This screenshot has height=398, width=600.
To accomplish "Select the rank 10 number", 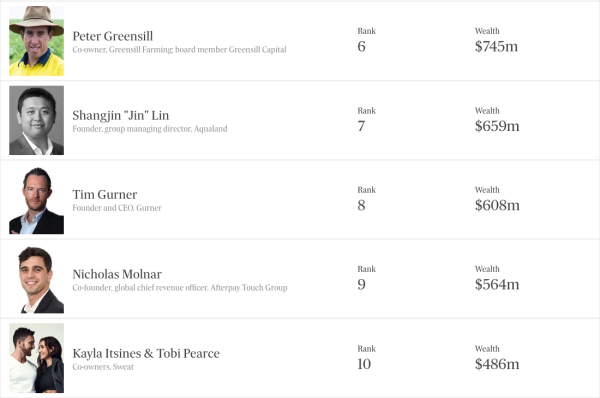I will pos(364,364).
